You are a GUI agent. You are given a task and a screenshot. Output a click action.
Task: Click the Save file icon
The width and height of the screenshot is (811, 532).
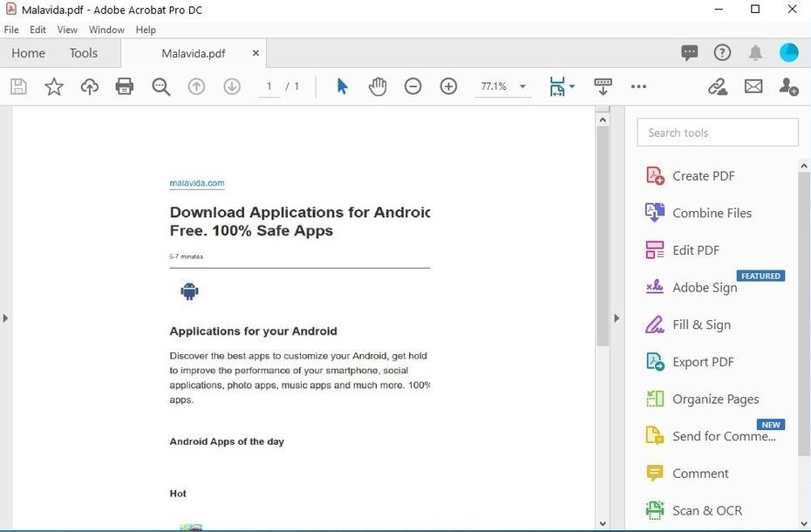(18, 86)
